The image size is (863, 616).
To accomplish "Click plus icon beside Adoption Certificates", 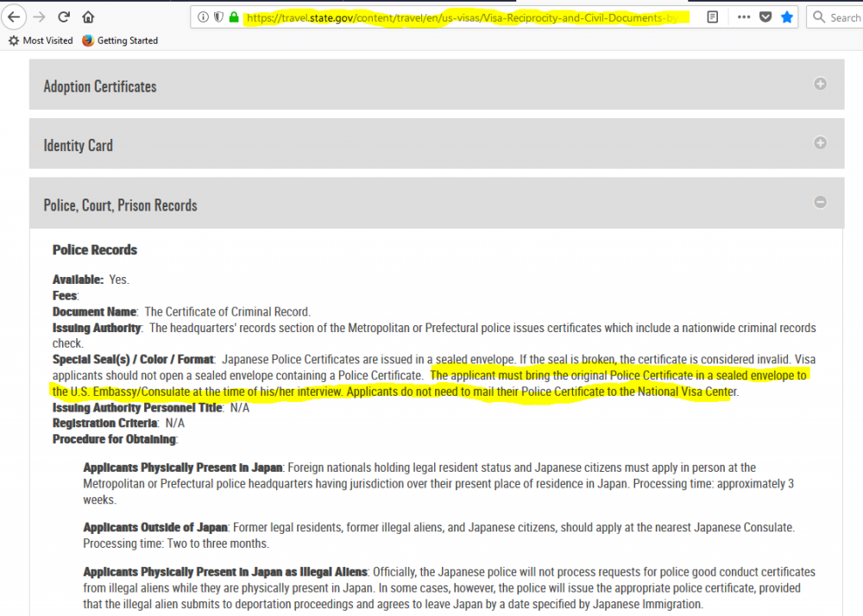I will pyautogui.click(x=820, y=84).
